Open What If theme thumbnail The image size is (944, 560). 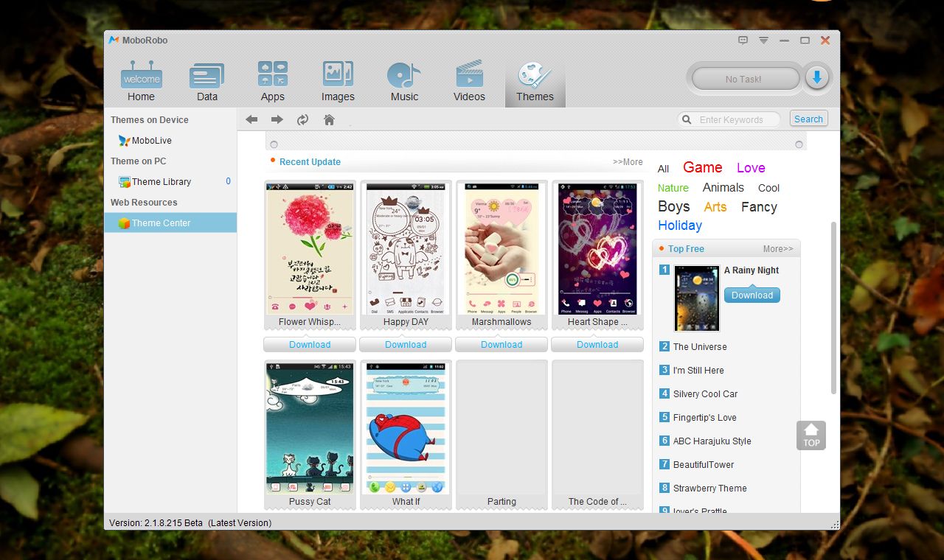click(406, 427)
